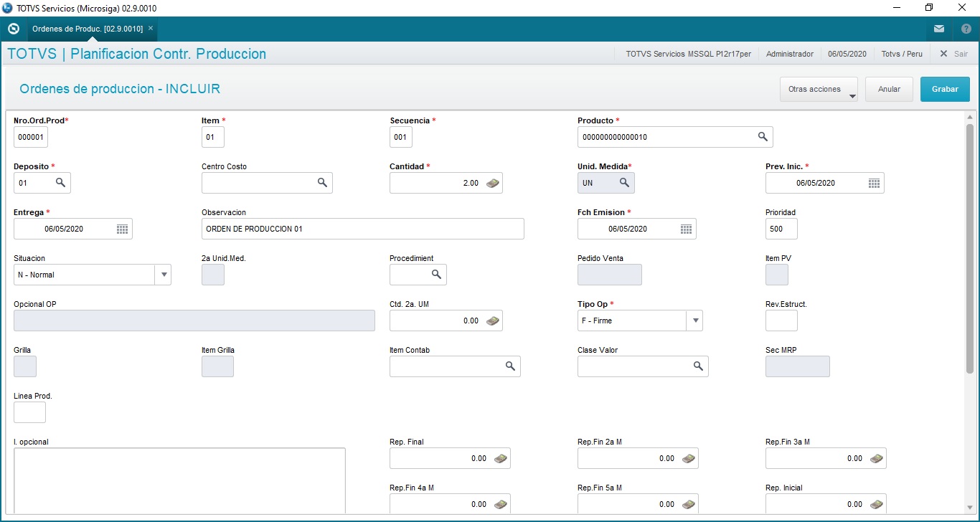Open calculator for Rep.Fin 5a M
The height and width of the screenshot is (522, 980).
689,504
